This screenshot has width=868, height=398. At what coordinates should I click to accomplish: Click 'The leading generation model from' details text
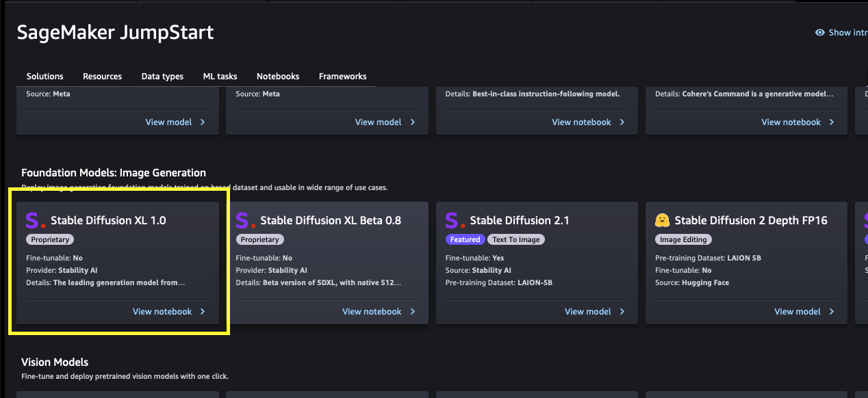coord(105,282)
